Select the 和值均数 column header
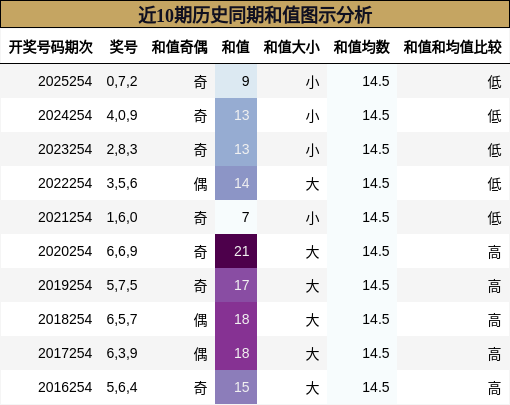This screenshot has width=510, height=405. (x=362, y=47)
